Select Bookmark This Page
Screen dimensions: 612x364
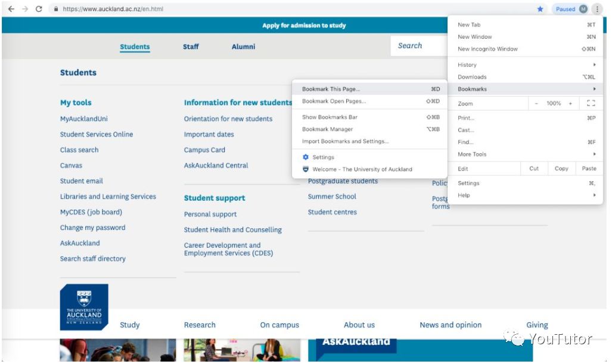point(369,89)
